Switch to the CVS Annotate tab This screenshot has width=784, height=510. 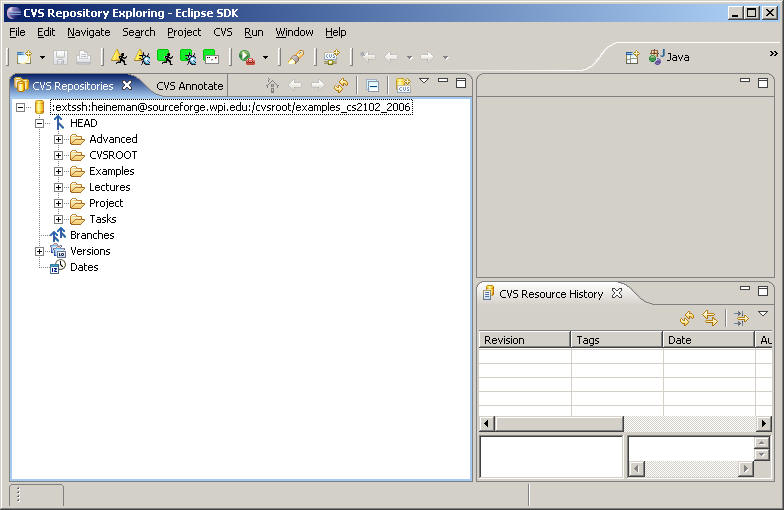190,86
